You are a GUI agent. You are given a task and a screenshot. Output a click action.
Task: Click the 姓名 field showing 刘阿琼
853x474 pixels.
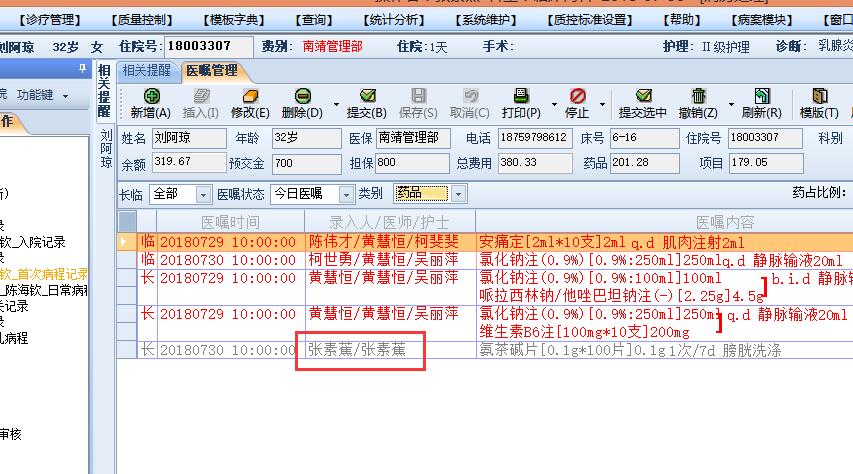189,138
